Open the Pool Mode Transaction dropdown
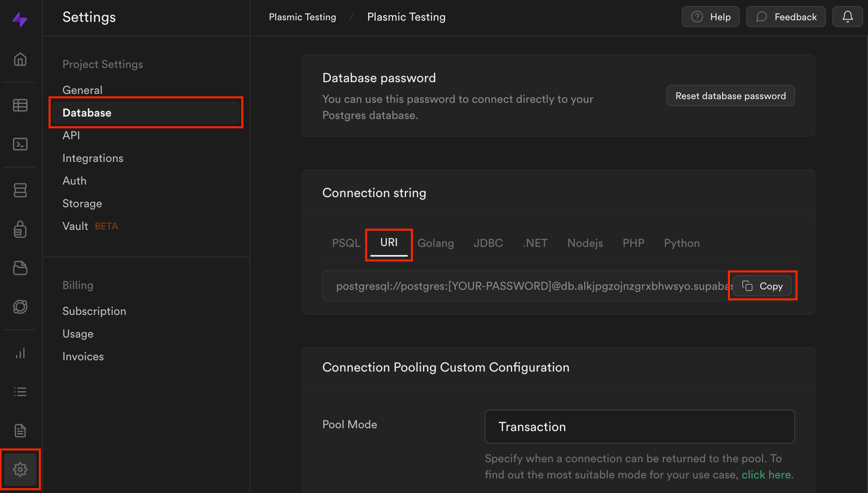This screenshot has width=868, height=493. click(640, 427)
